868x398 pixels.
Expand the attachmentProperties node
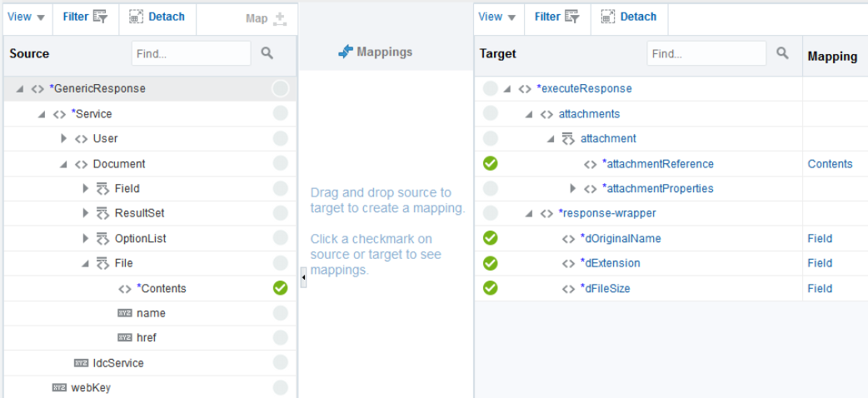pyautogui.click(x=572, y=188)
